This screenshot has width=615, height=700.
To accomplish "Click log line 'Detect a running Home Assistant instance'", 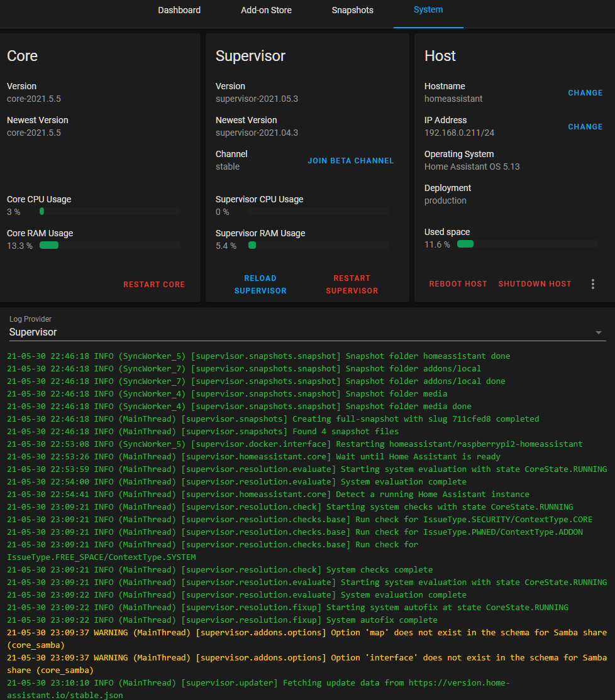I will (268, 494).
